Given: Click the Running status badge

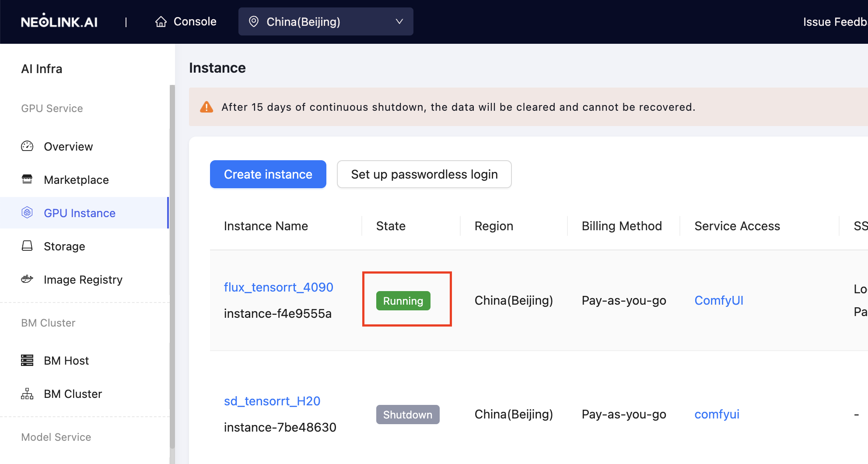Looking at the screenshot, I should (x=403, y=301).
